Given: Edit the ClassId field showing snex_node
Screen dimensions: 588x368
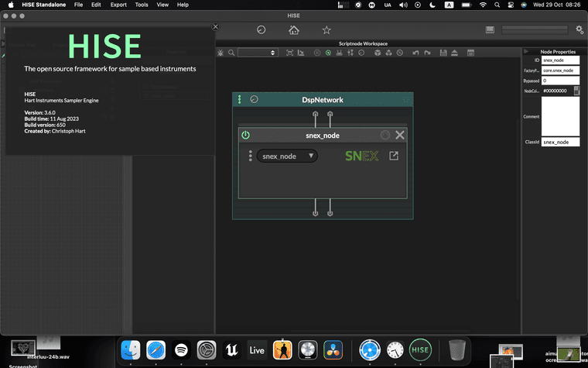Looking at the screenshot, I should tap(560, 142).
